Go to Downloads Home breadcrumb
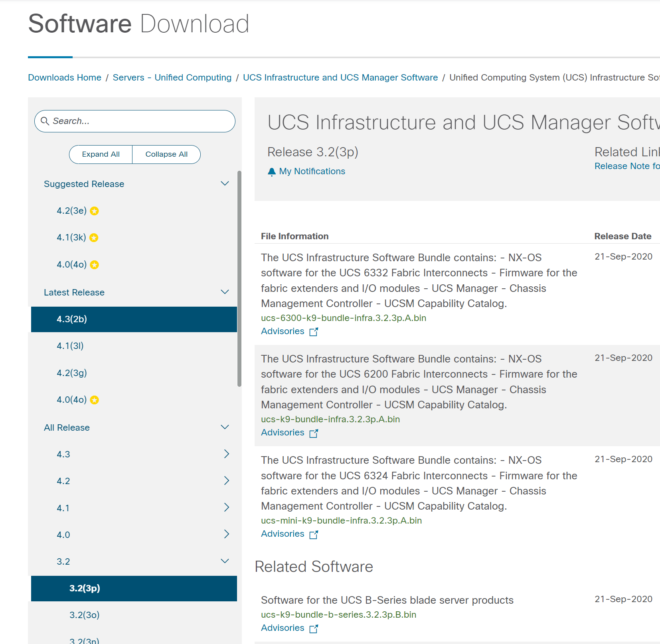 pyautogui.click(x=64, y=77)
